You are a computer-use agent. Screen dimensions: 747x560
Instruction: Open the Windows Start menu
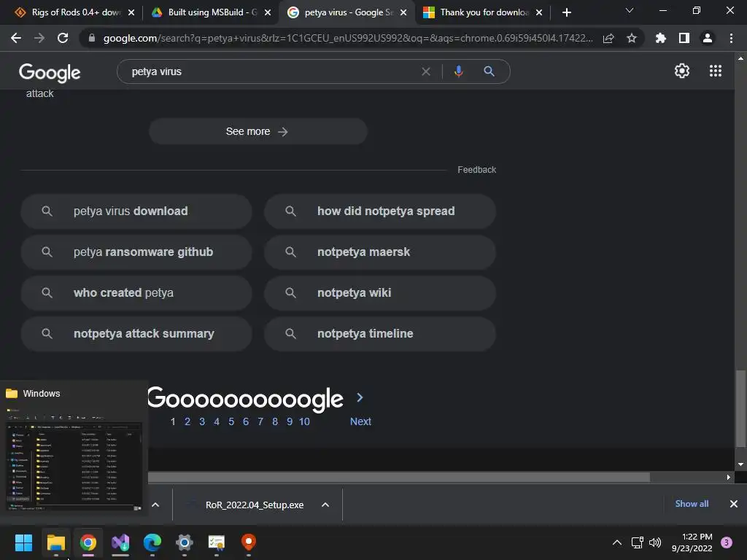23,542
